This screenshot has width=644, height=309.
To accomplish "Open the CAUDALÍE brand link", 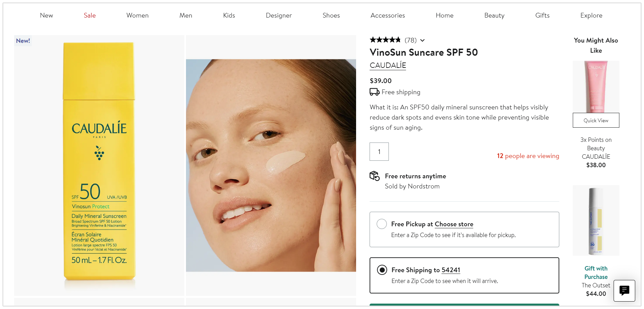I will (x=388, y=66).
